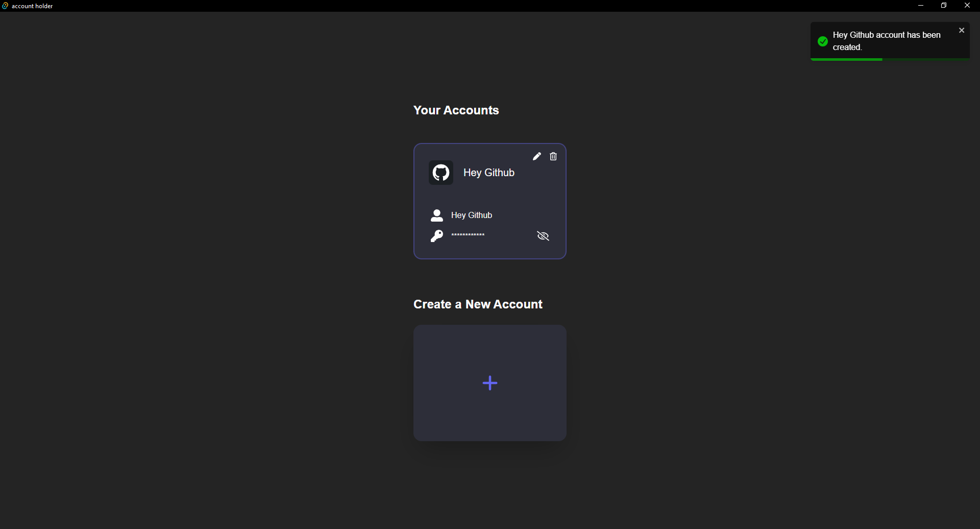Restore down the account holder window
Viewport: 980px width, 529px height.
click(944, 6)
